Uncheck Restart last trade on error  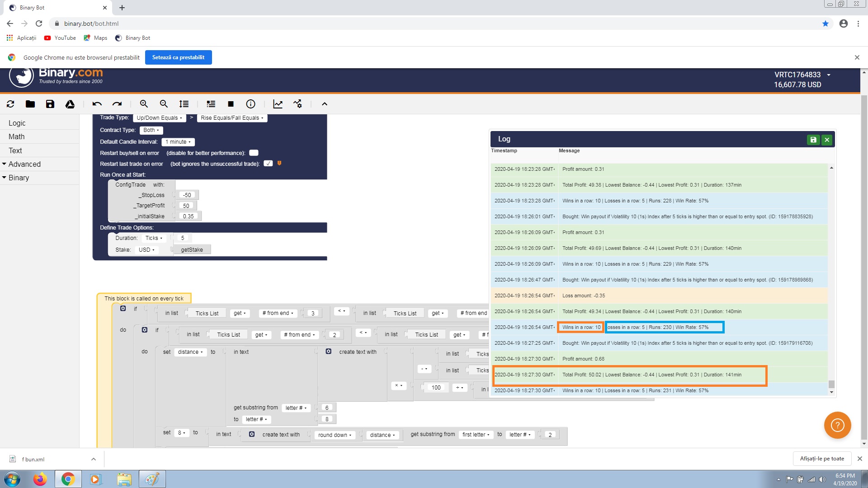point(269,163)
